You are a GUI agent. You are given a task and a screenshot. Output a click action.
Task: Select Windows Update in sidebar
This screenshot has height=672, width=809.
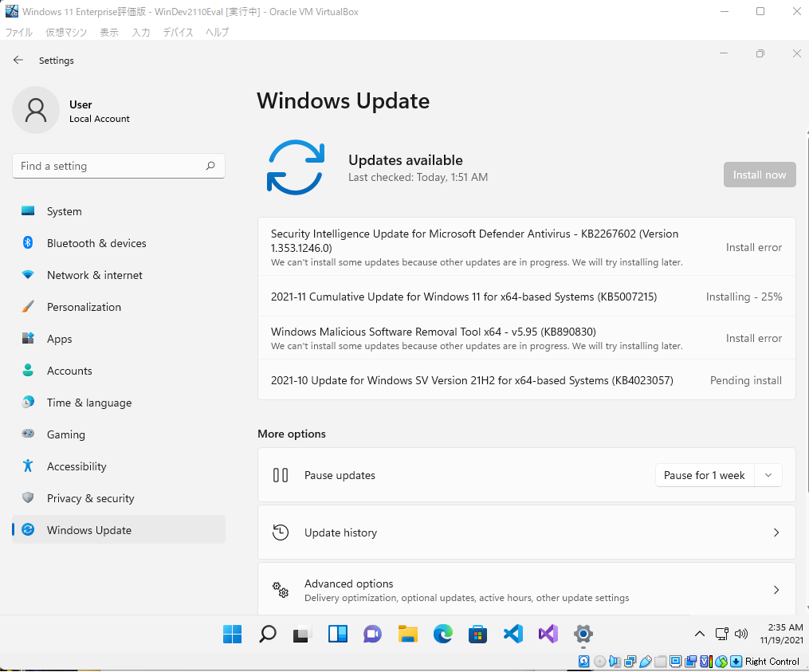click(x=119, y=530)
